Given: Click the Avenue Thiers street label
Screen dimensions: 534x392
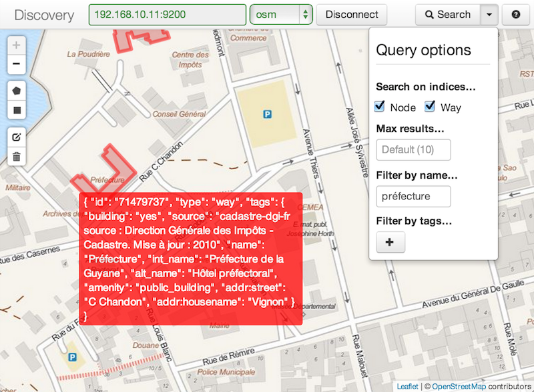Looking at the screenshot, I should 311,154.
